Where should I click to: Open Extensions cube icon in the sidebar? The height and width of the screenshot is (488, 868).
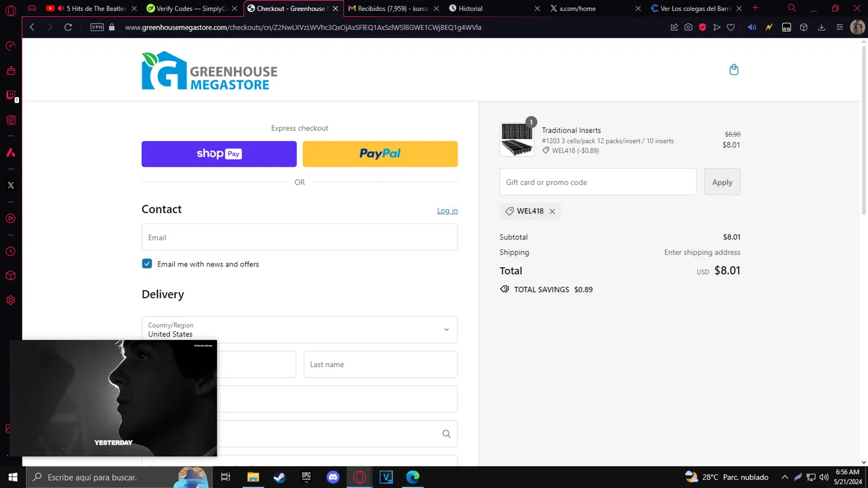click(10, 276)
